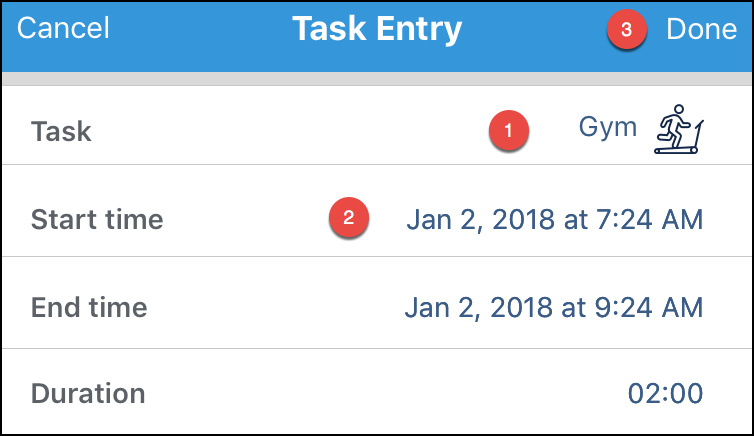The height and width of the screenshot is (436, 754).
Task: Tap Done to save the task
Action: pyautogui.click(x=701, y=29)
